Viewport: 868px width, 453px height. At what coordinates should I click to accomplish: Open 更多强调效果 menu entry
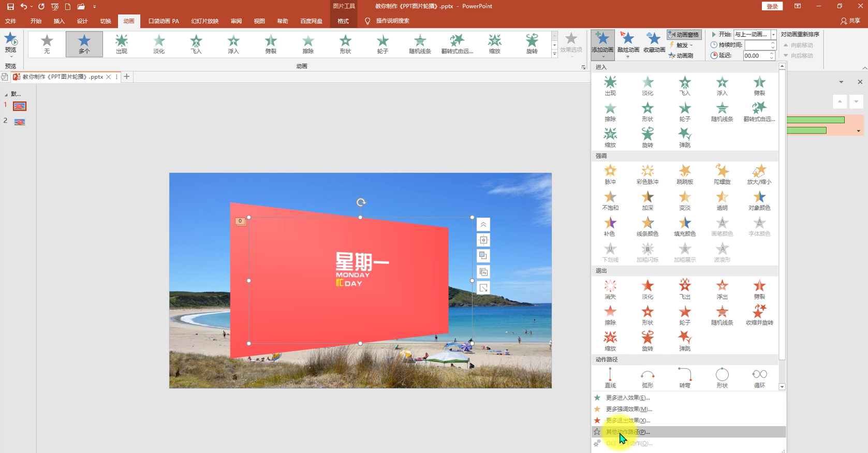point(688,409)
